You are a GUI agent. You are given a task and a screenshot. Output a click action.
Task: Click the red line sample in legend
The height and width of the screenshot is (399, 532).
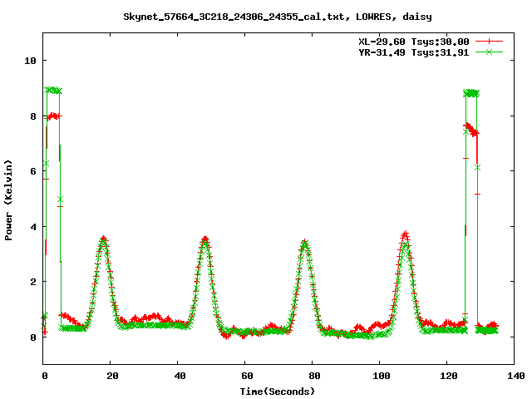tap(489, 42)
